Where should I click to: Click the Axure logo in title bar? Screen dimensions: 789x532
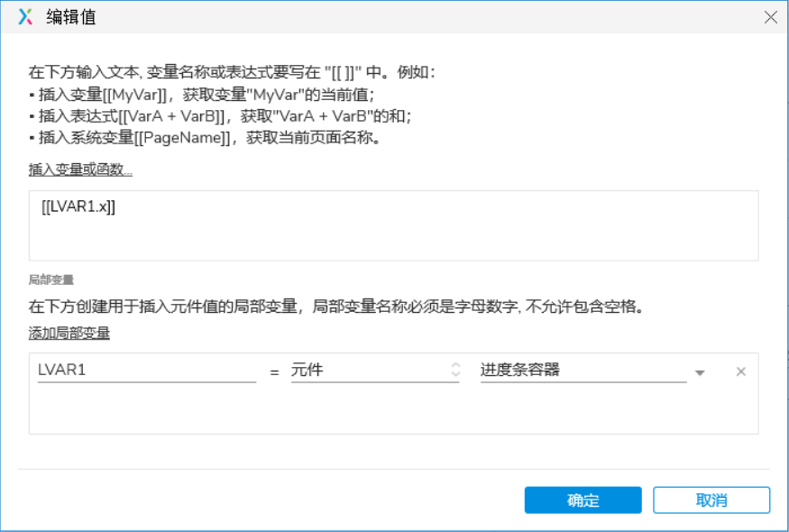click(x=25, y=16)
